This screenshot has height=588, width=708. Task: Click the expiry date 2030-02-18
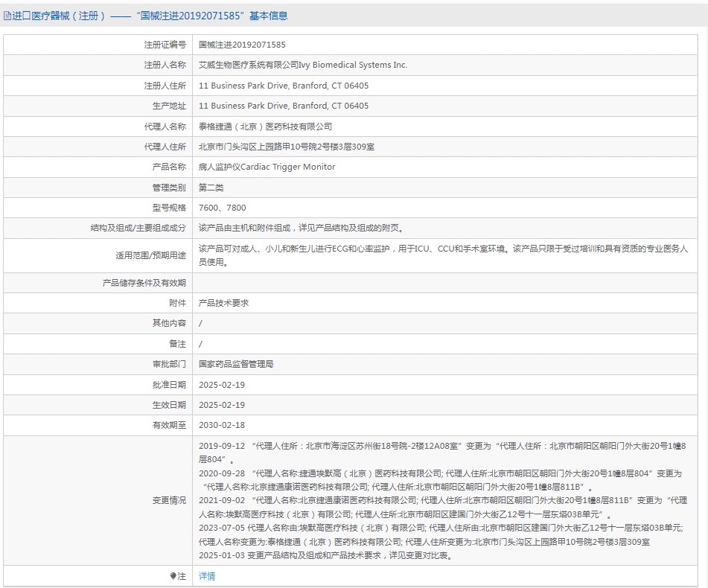coord(222,425)
